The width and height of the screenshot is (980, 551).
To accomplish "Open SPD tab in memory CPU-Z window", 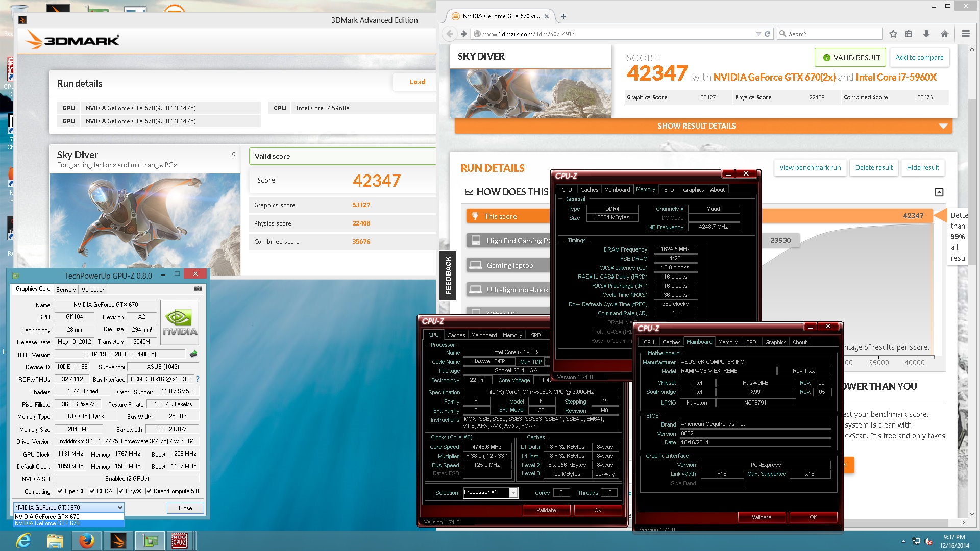I will [x=669, y=190].
